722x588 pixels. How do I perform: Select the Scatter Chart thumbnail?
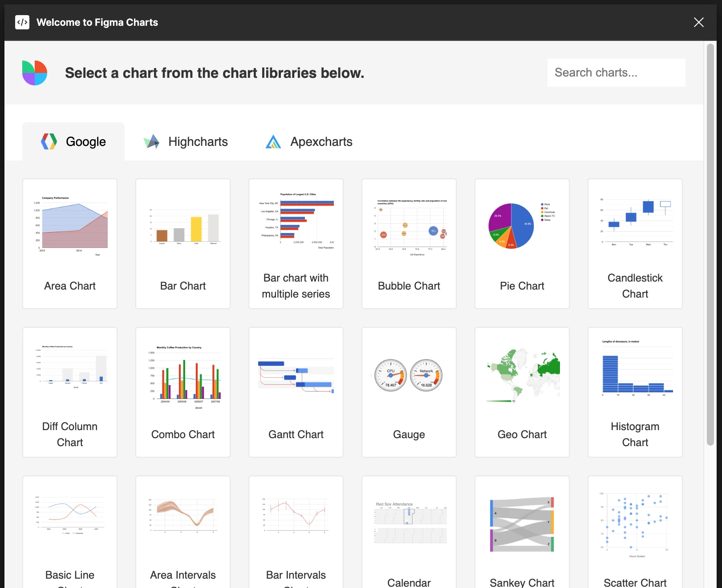(635, 525)
